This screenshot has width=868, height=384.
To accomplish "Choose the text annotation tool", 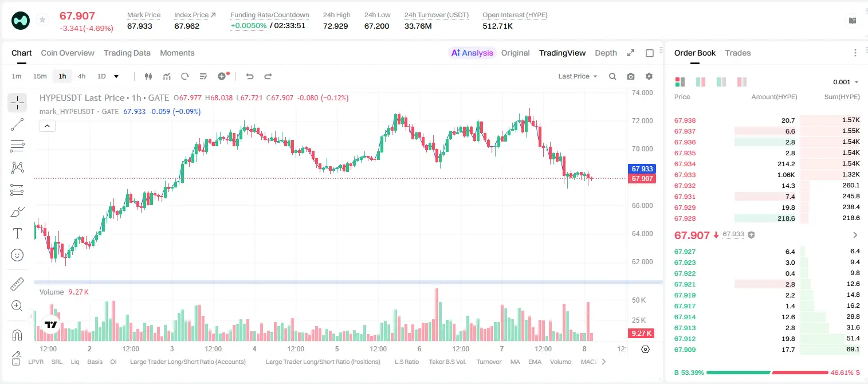I will pyautogui.click(x=17, y=233).
